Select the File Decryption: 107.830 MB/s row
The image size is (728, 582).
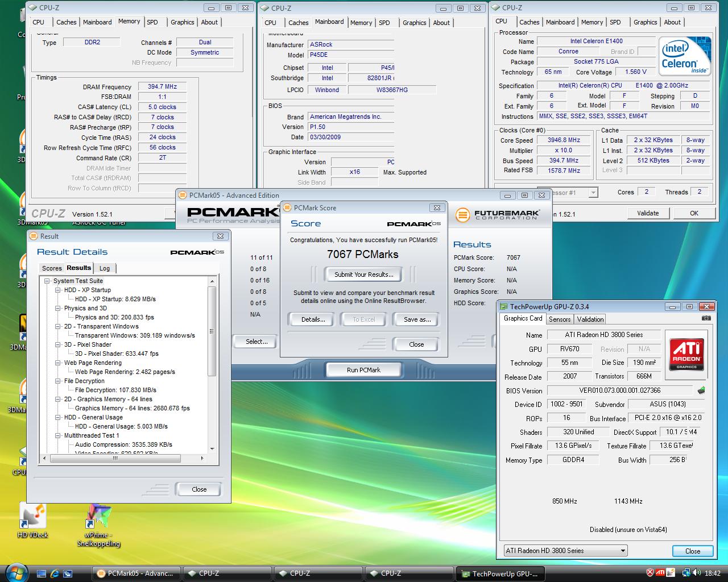115,390
